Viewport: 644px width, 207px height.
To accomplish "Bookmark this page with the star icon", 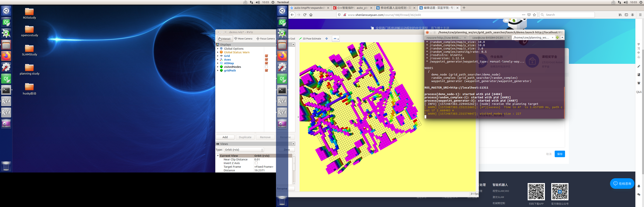I will click(534, 15).
